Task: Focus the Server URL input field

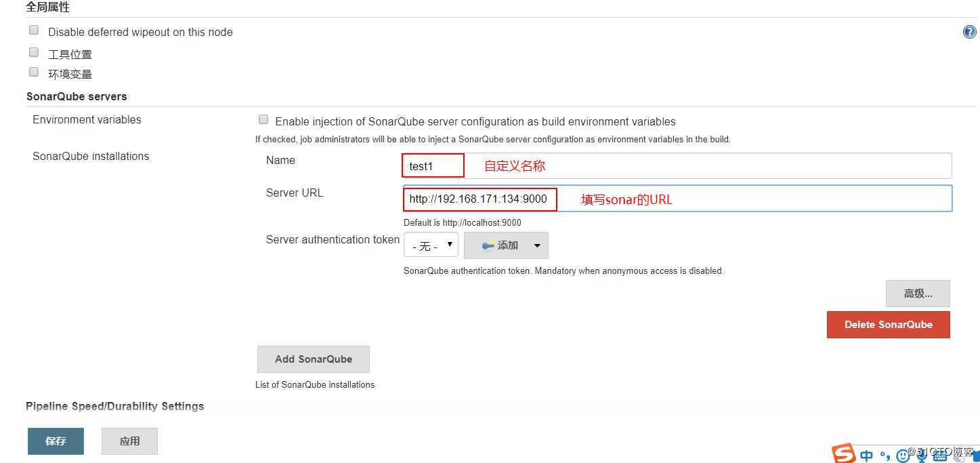Action: 677,199
